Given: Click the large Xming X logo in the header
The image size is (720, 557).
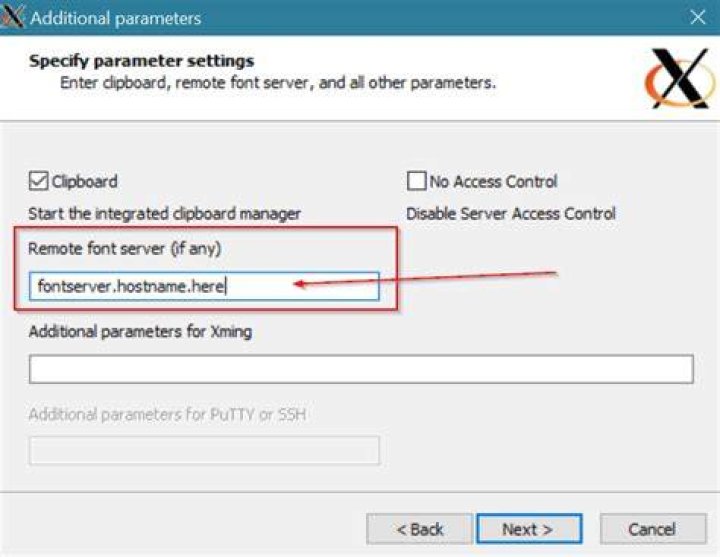Looking at the screenshot, I should [x=680, y=79].
